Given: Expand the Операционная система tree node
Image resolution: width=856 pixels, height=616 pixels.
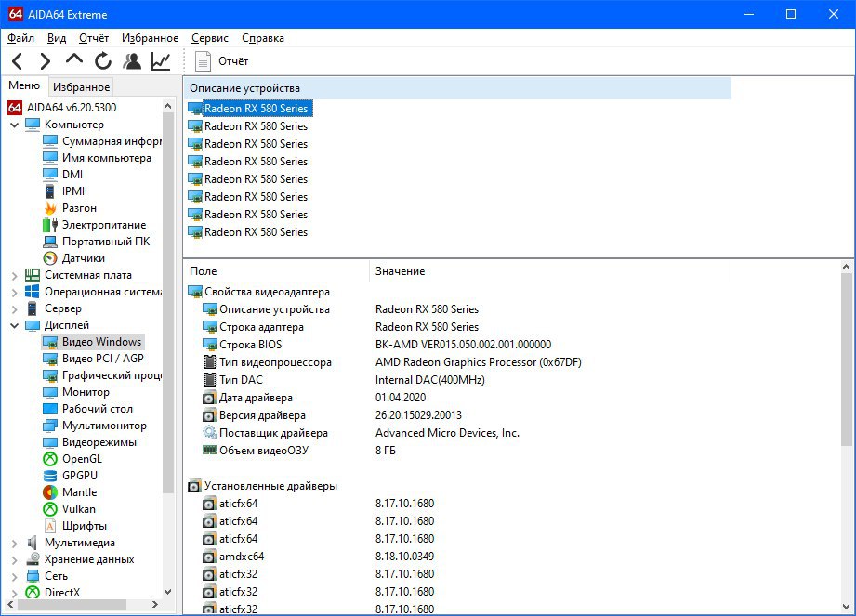Looking at the screenshot, I should (x=15, y=293).
